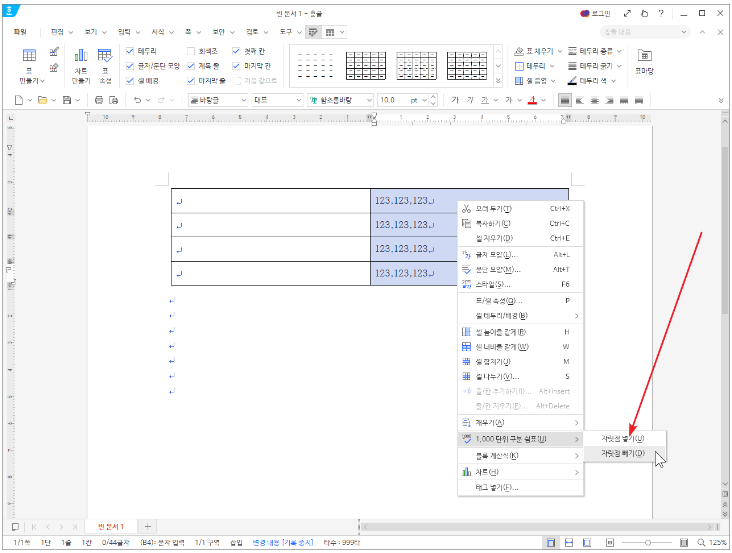Screen dimensions: 732x553
Task: Click the table design ribbon tab icon
Action: coord(313,32)
